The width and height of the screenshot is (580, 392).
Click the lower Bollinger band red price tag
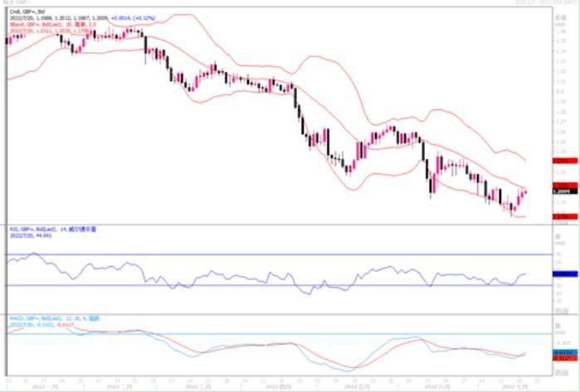pos(565,216)
